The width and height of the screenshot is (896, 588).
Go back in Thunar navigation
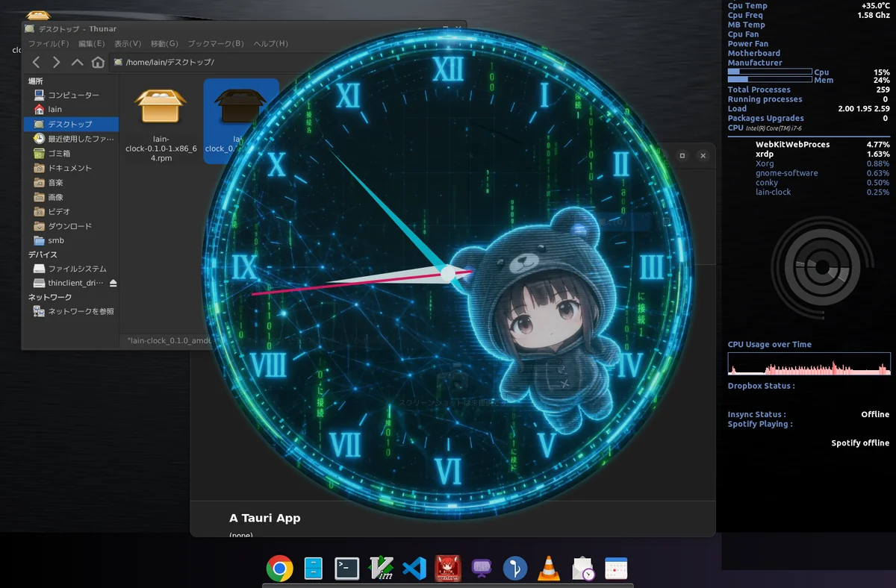click(x=36, y=63)
